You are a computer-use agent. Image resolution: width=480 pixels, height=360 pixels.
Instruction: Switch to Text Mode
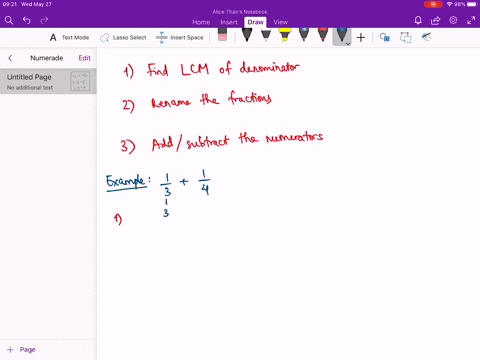(x=69, y=37)
